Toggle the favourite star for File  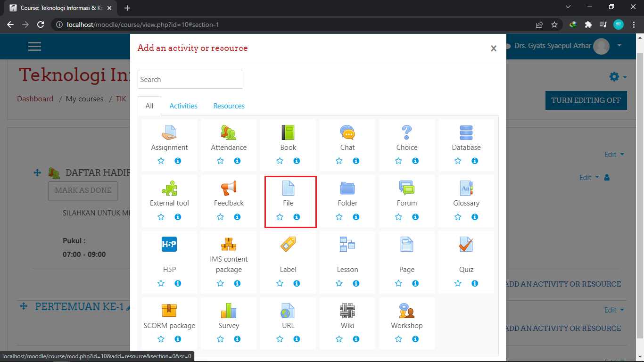click(280, 217)
